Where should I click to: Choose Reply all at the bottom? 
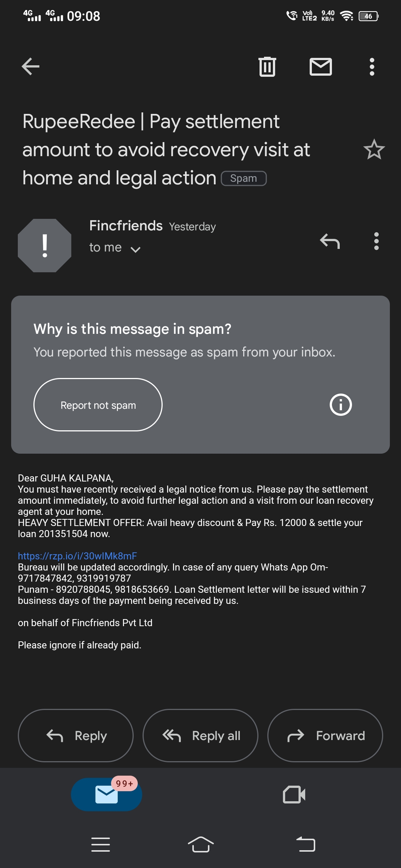[200, 736]
